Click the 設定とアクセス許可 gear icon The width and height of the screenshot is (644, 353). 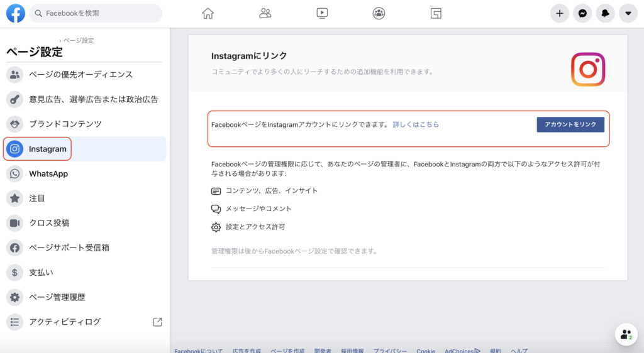point(216,227)
